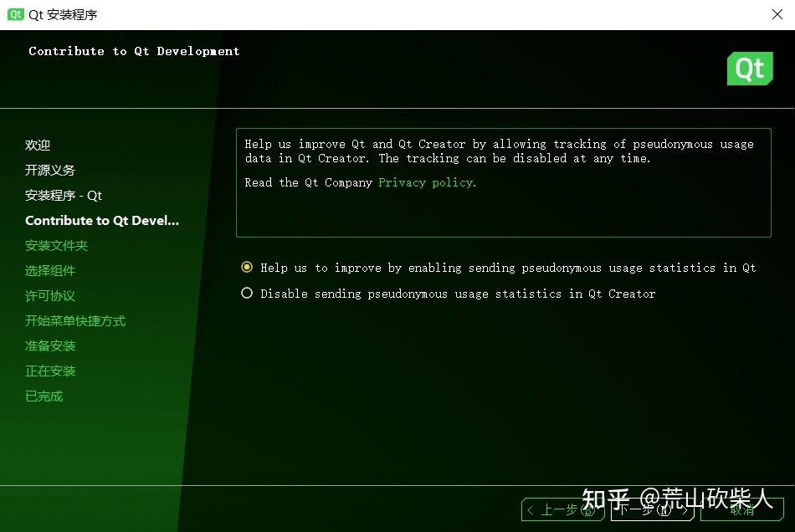This screenshot has width=795, height=532.
Task: Select the 欢迎 step in the sidebar
Action: click(x=38, y=146)
